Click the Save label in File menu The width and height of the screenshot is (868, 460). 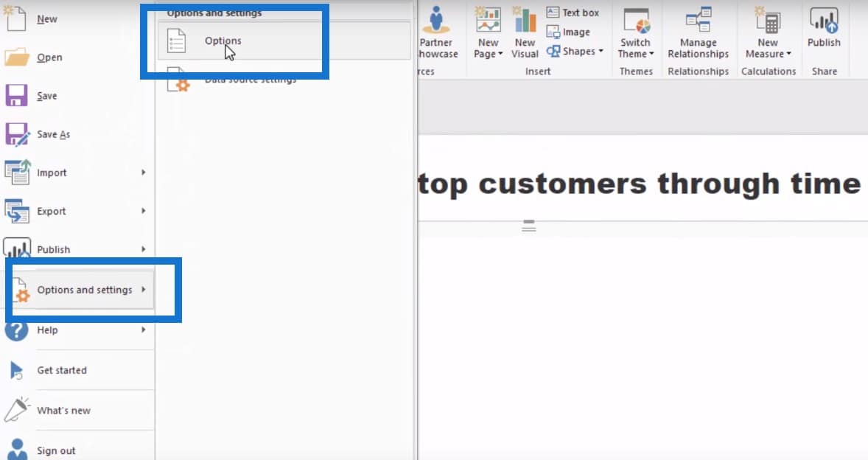coord(47,96)
